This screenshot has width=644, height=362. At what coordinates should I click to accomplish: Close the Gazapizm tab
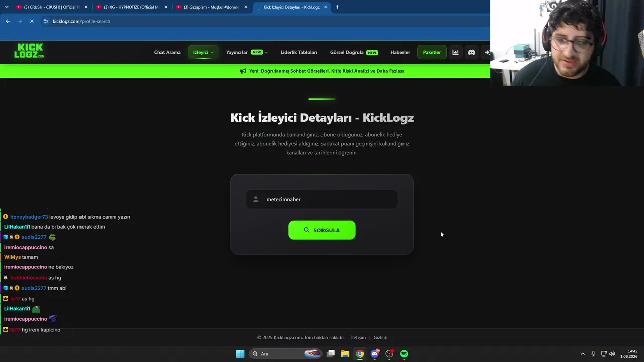click(x=246, y=7)
